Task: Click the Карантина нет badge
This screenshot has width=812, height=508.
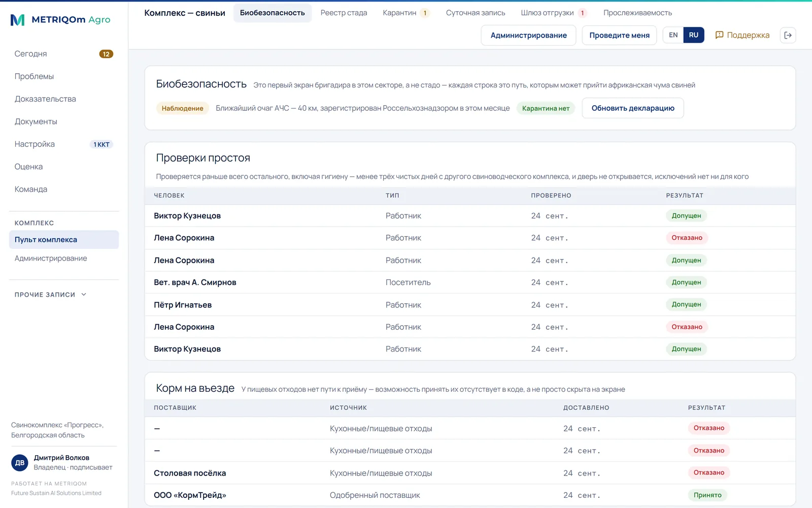Action: tap(546, 108)
